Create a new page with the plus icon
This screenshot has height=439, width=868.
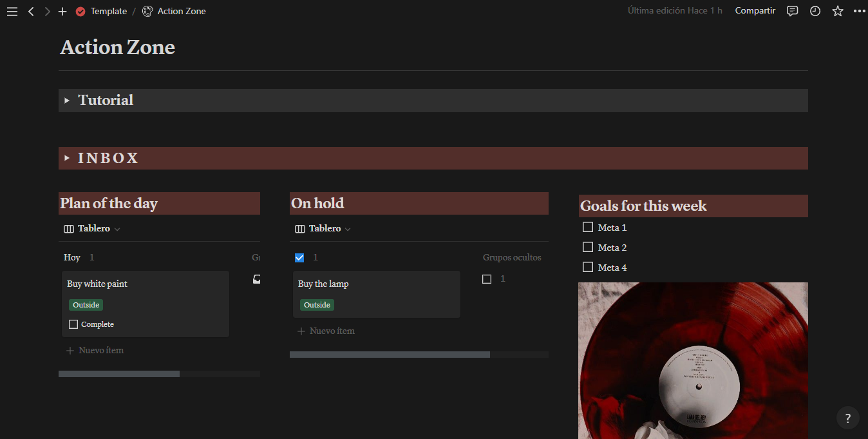click(62, 11)
